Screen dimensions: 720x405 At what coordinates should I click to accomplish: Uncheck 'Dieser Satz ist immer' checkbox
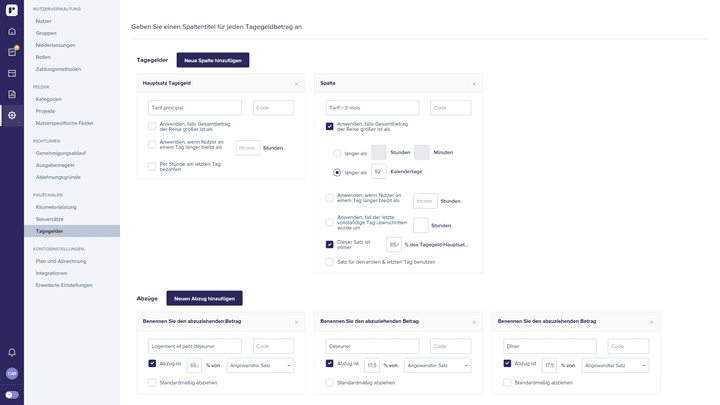click(x=330, y=244)
